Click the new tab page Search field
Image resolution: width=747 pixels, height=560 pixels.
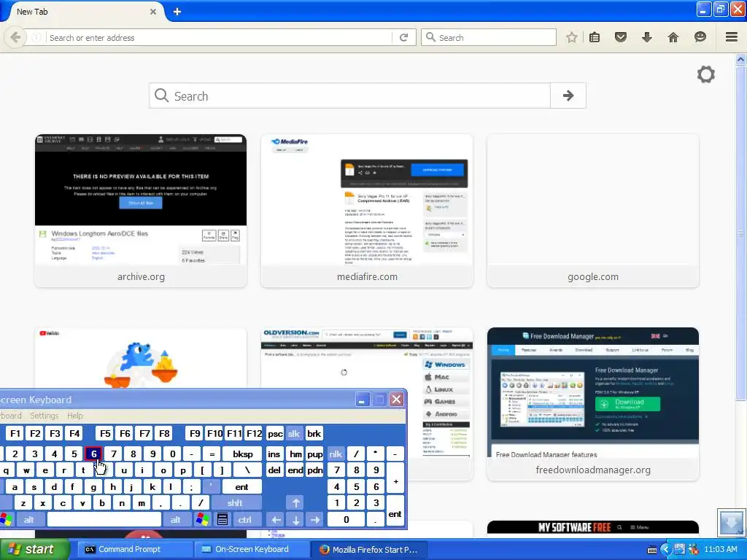pos(349,96)
